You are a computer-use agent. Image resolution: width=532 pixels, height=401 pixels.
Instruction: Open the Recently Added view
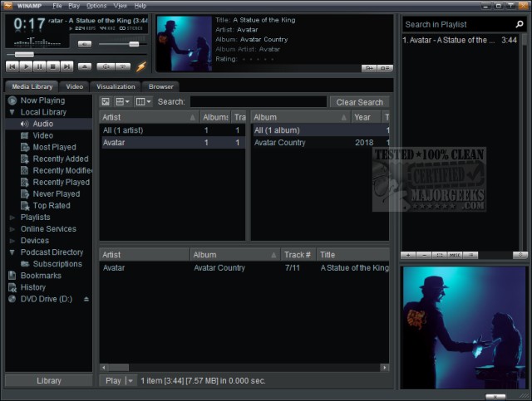[61, 159]
